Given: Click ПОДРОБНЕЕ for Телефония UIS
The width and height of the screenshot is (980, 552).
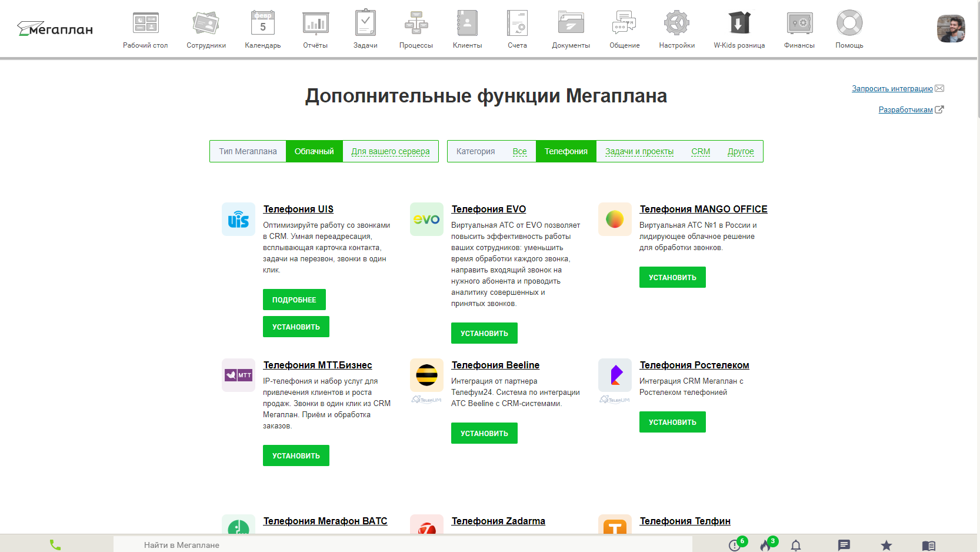Looking at the screenshot, I should [x=294, y=300].
